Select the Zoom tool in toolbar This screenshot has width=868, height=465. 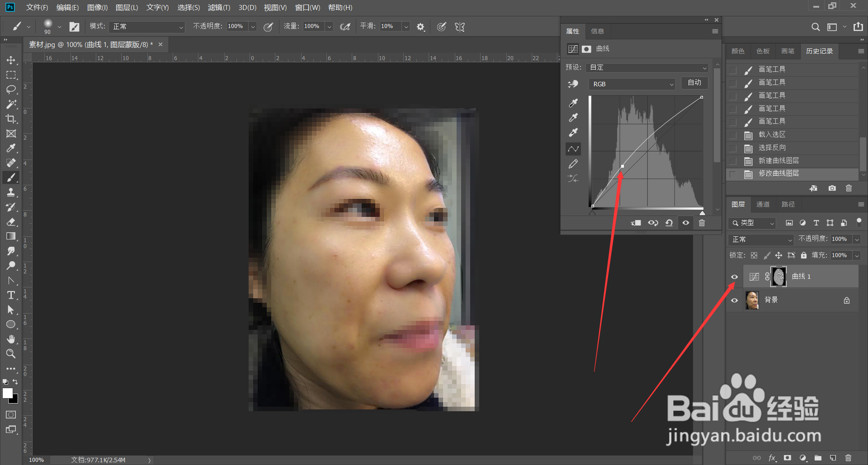(11, 354)
